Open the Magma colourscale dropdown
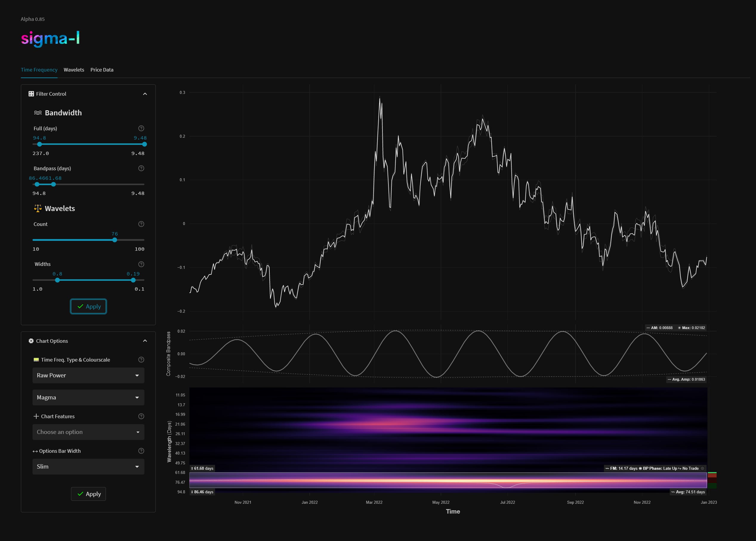Viewport: 756px width, 541px height. [x=88, y=397]
